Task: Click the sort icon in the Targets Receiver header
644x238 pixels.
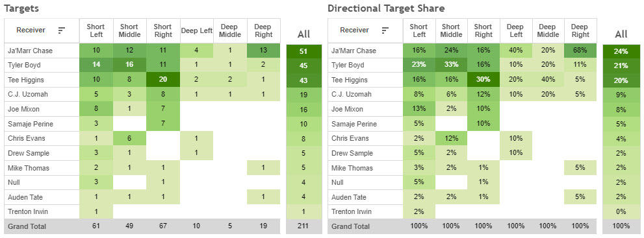Action: coord(62,30)
